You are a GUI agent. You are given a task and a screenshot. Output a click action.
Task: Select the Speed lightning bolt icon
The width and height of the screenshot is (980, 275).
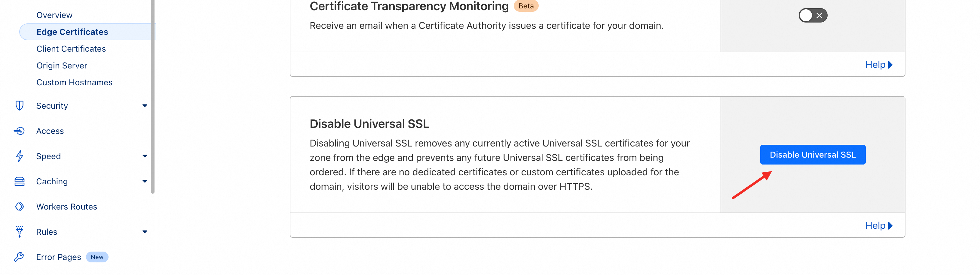pyautogui.click(x=20, y=156)
